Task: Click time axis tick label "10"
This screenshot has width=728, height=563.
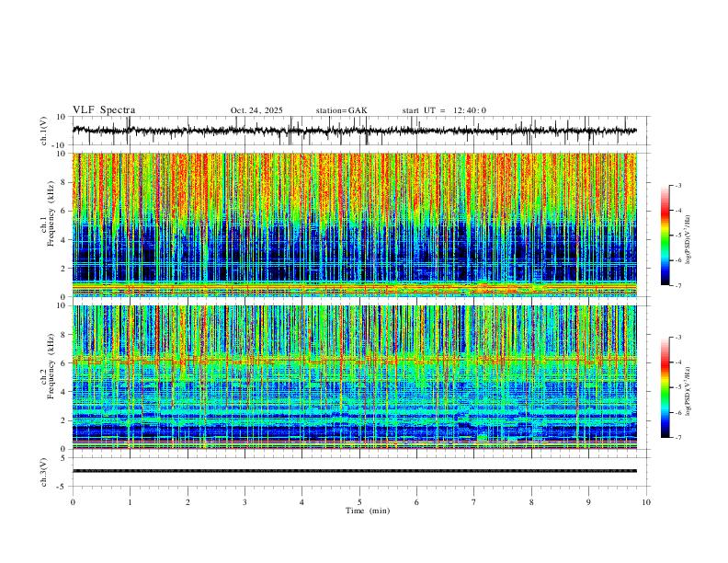Action: click(646, 502)
